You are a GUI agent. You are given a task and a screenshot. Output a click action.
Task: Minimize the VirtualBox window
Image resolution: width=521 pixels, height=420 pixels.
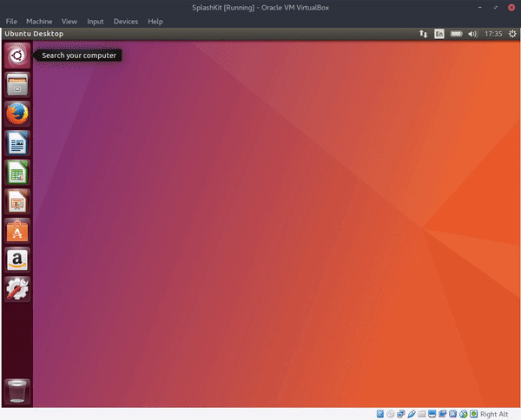[x=480, y=7]
